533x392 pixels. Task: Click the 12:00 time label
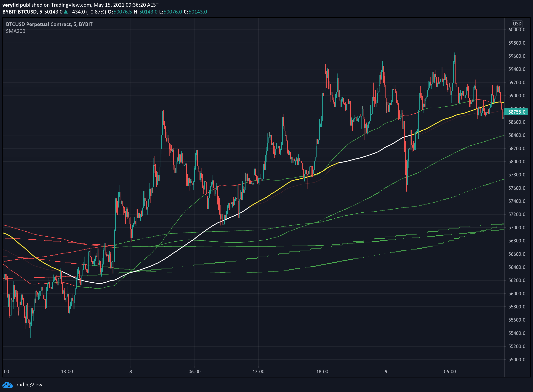258,372
